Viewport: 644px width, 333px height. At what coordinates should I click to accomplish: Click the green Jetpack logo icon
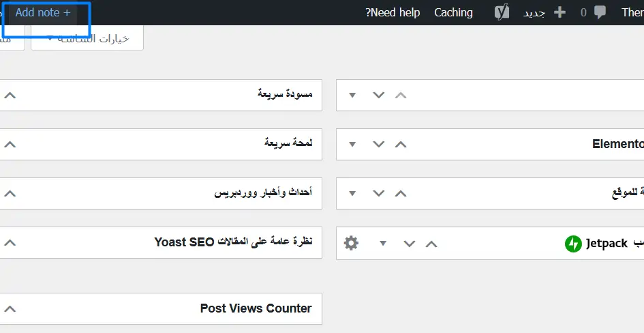573,244
